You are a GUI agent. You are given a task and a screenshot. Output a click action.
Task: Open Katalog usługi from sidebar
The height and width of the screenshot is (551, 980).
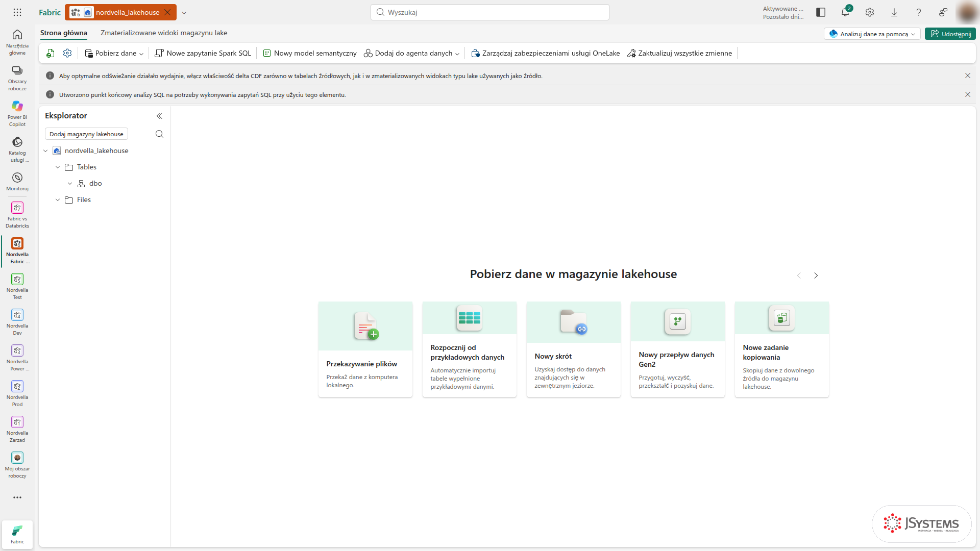pos(17,149)
